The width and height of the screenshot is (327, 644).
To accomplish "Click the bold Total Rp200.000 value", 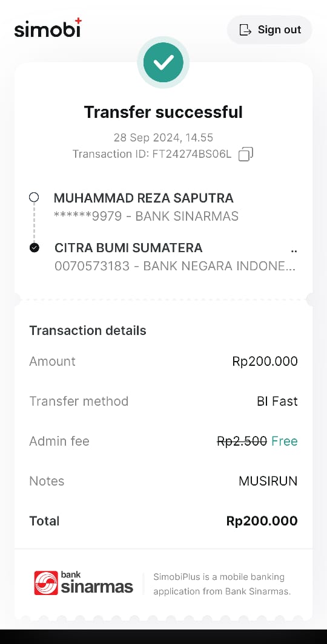I will point(262,521).
